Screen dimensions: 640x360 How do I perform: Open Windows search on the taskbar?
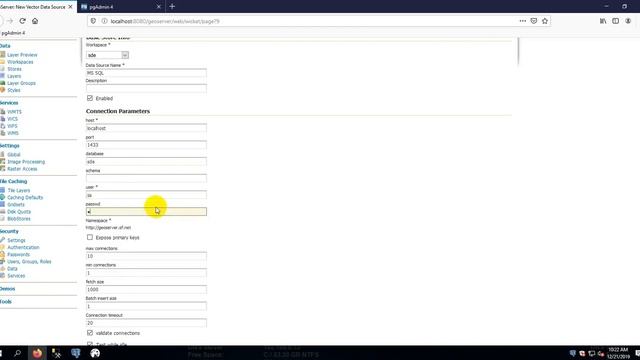point(17,353)
